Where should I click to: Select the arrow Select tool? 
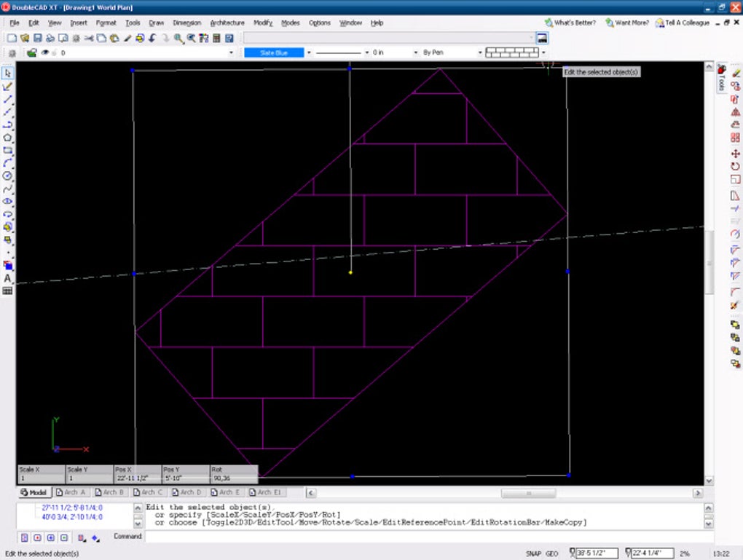point(8,73)
